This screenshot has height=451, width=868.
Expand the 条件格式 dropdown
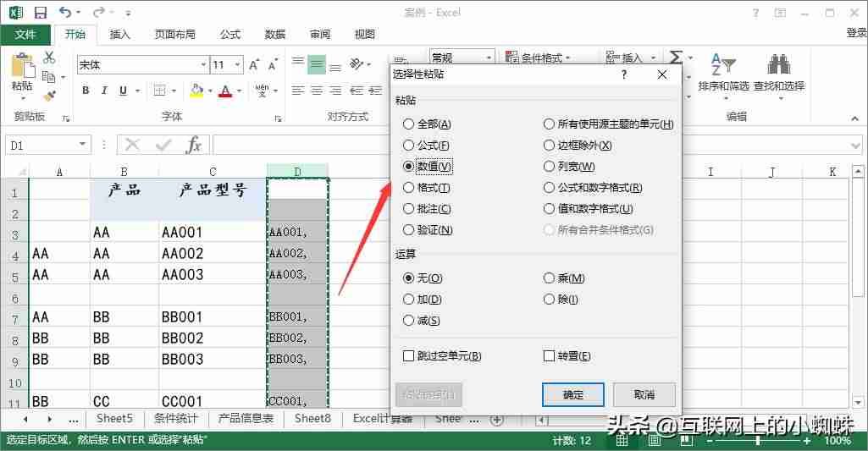click(x=568, y=58)
